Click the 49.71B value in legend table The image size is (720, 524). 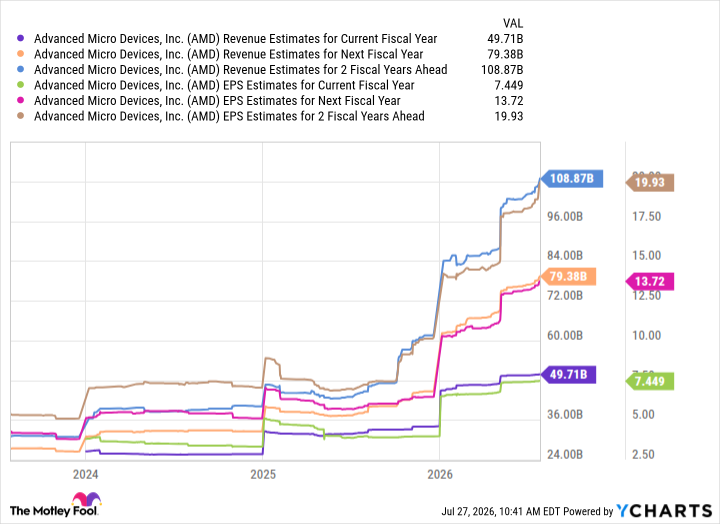tap(505, 39)
